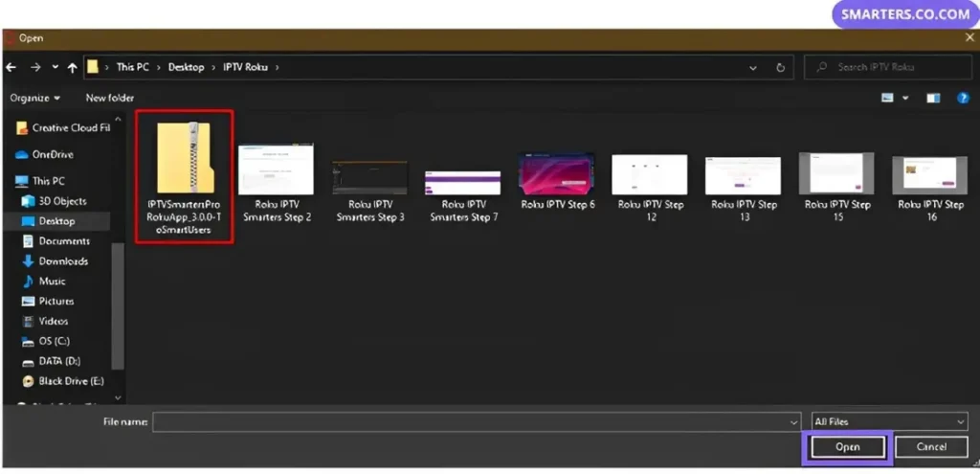This screenshot has height=474, width=980.
Task: Go forward with the right arrow
Action: [x=35, y=68]
